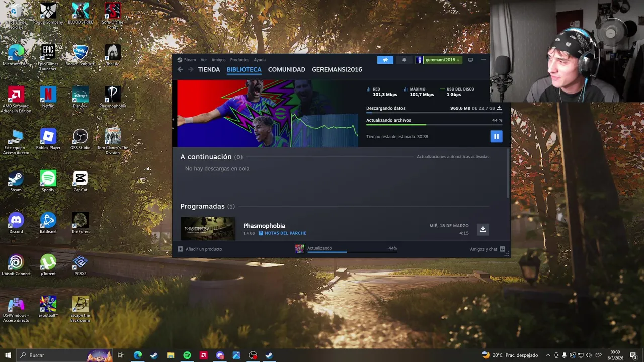Viewport: 644px width, 362px height.
Task: Open the taskbar clock and date
Action: (x=615, y=355)
